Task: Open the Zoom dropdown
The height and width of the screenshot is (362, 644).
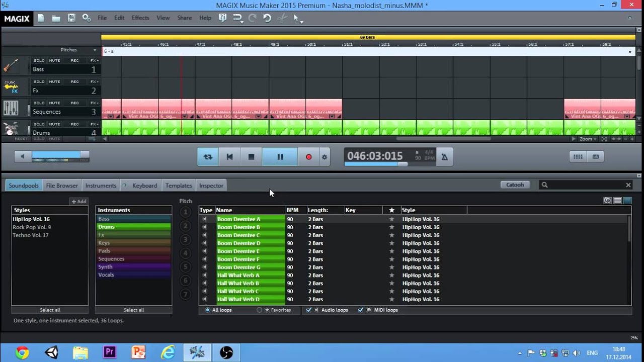Action: coord(588,139)
